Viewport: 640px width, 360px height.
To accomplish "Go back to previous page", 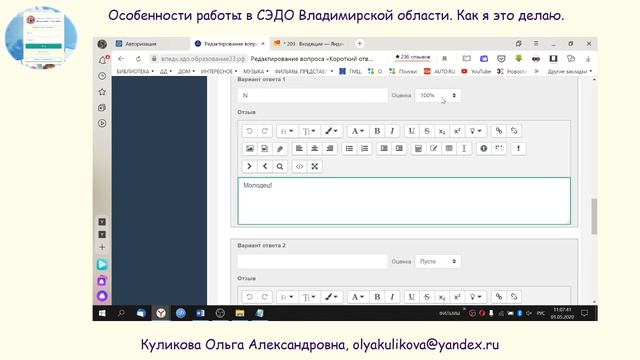I will pos(121,59).
